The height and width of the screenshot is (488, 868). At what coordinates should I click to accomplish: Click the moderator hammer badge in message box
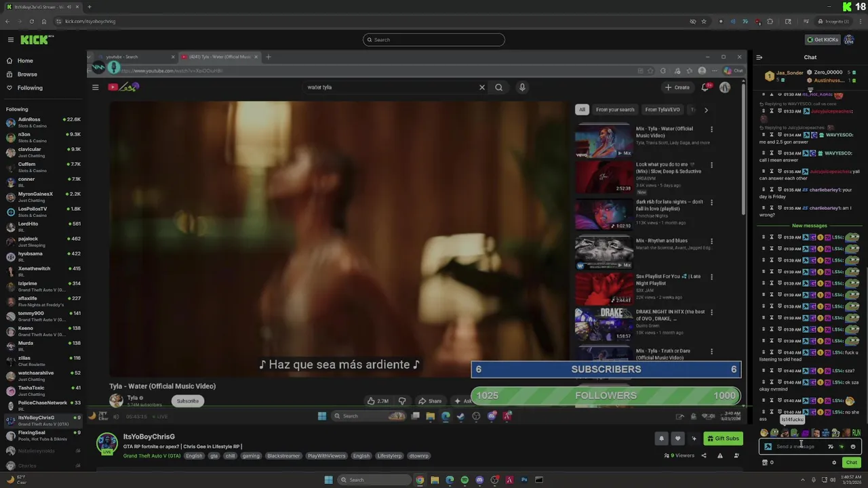(x=768, y=447)
